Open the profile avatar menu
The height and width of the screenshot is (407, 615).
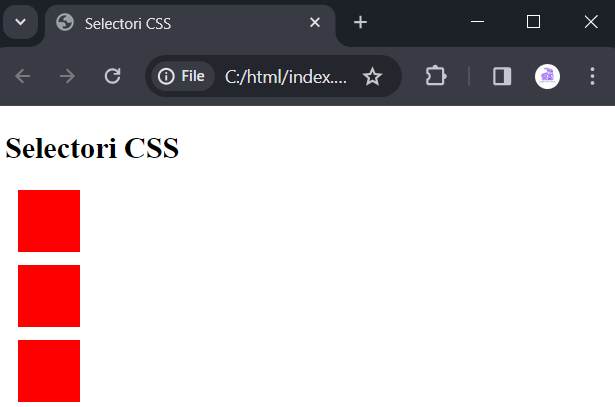[x=547, y=76]
